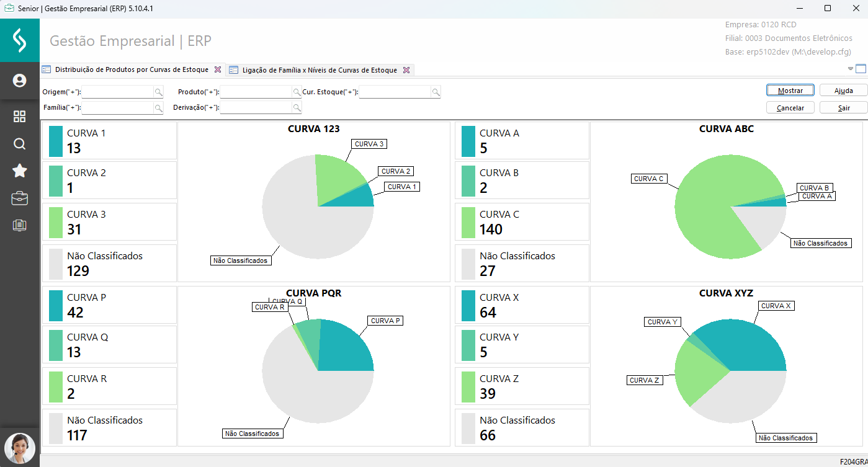Close the Distribuição de Produtos por Curvas tab
The image size is (868, 467).
[x=217, y=70]
